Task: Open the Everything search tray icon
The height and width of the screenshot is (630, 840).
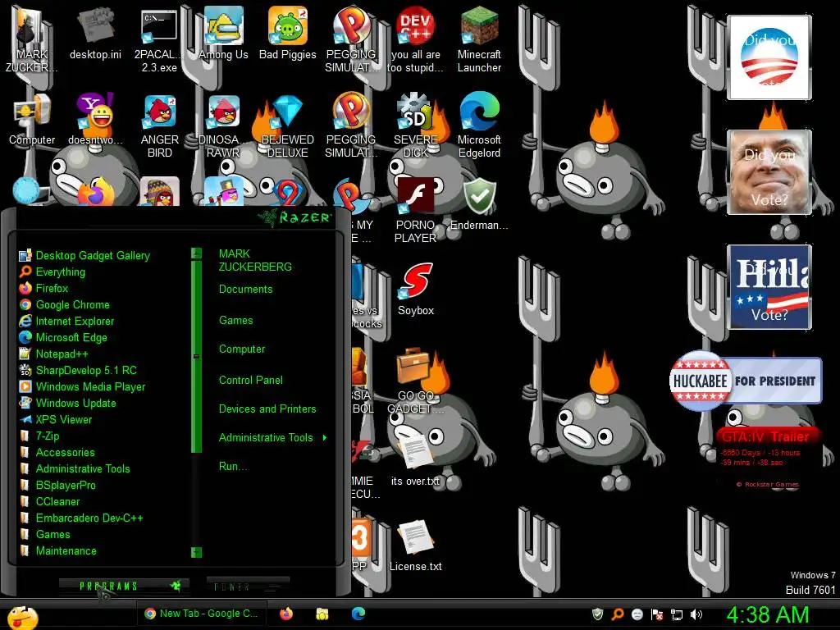Action: click(x=617, y=614)
